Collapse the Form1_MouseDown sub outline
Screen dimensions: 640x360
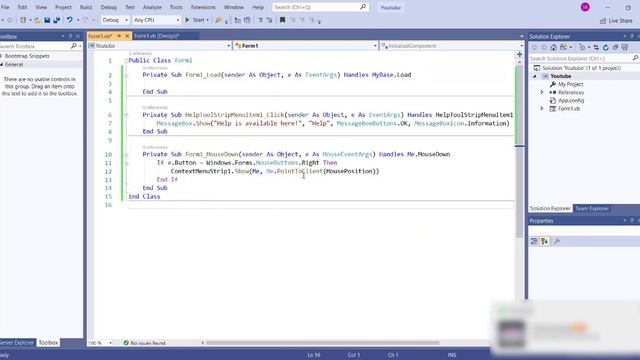click(x=126, y=155)
